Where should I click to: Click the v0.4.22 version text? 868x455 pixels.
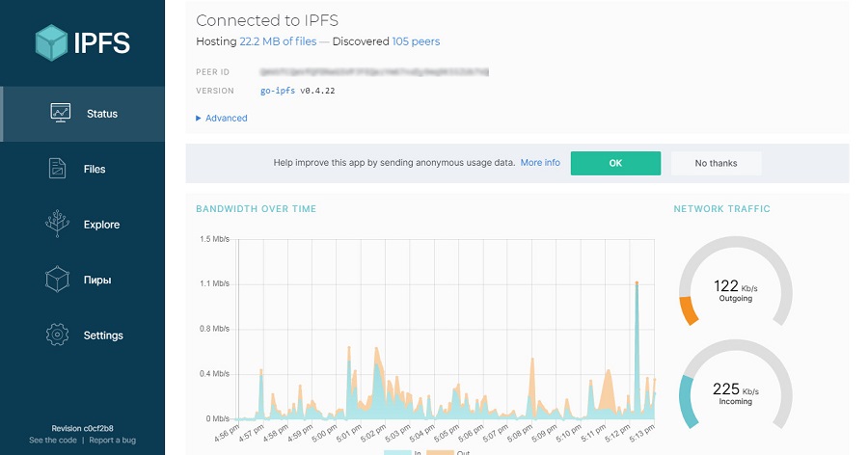[317, 91]
